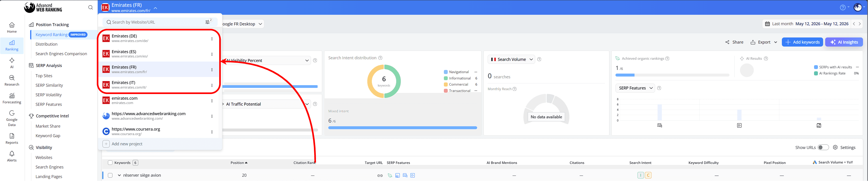868x181 pixels.
Task: Select all keywords with the header checkbox
Action: (x=110, y=163)
